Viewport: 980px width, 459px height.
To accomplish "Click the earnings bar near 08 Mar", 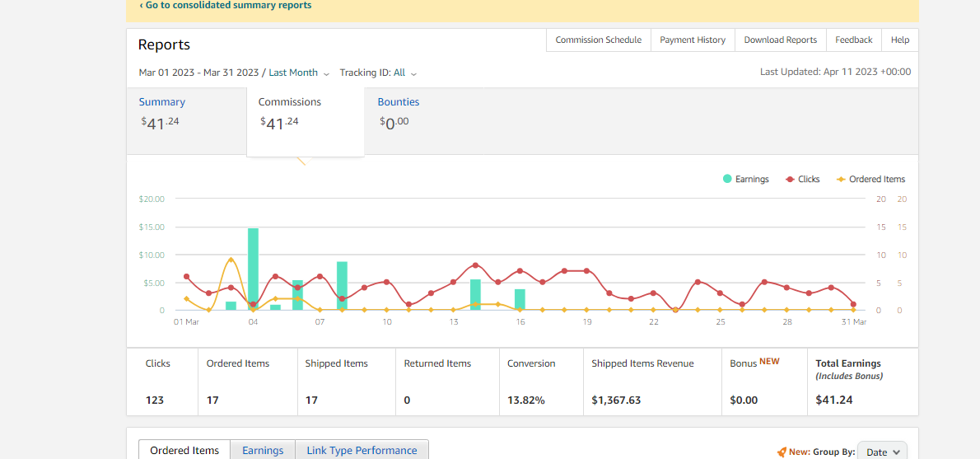I will (x=342, y=286).
